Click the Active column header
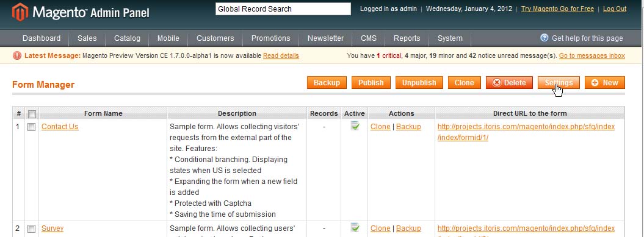 coord(355,113)
